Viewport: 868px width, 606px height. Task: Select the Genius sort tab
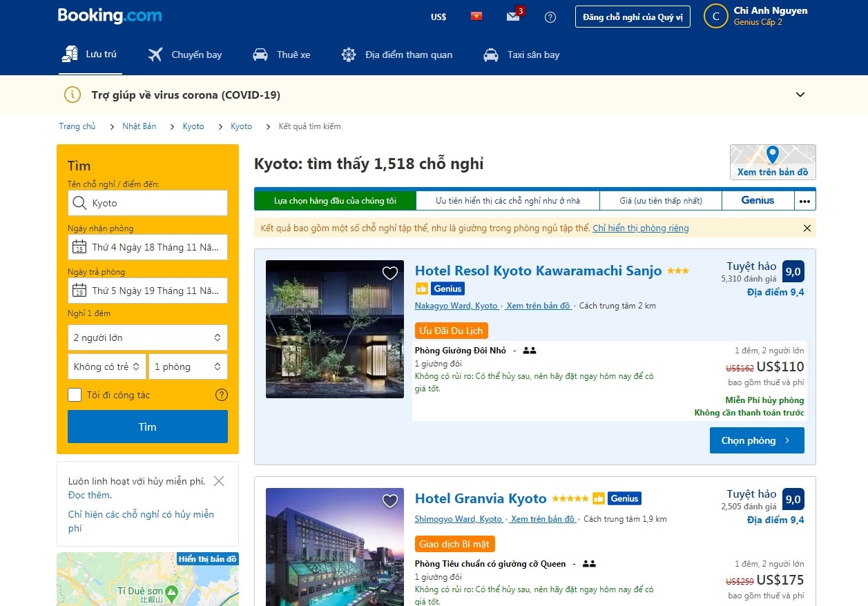click(758, 200)
